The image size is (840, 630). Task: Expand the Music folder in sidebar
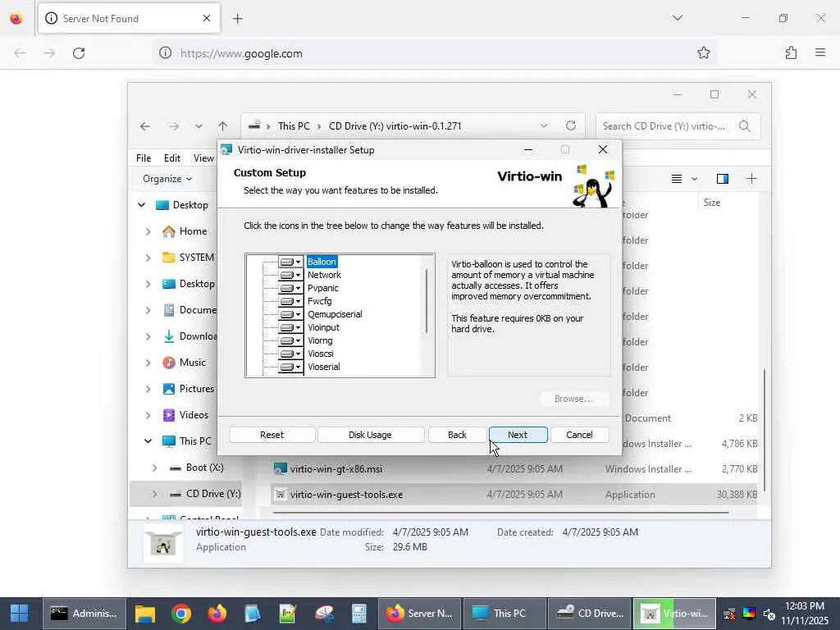tap(148, 363)
